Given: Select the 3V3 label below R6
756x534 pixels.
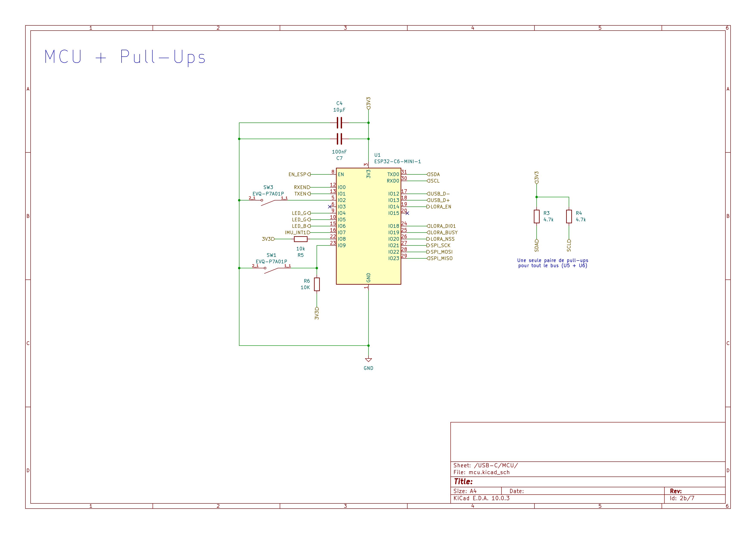Looking at the screenshot, I should pos(317,313).
